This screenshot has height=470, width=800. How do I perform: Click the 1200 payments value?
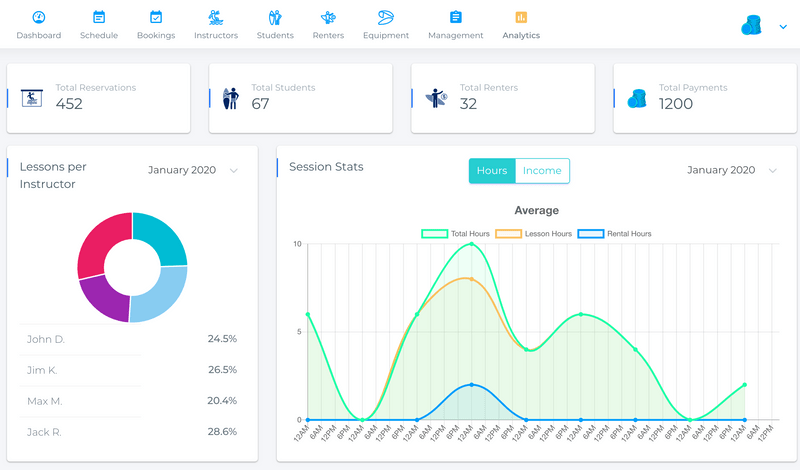(x=676, y=104)
